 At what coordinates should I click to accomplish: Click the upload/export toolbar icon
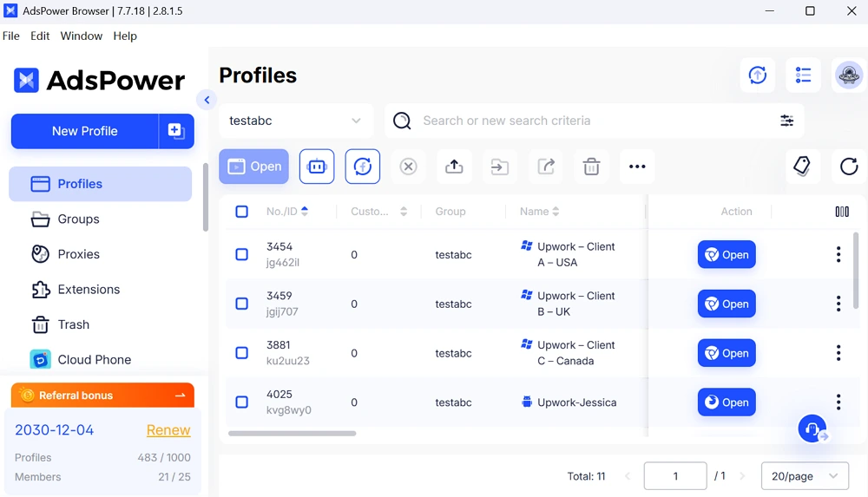tap(454, 166)
